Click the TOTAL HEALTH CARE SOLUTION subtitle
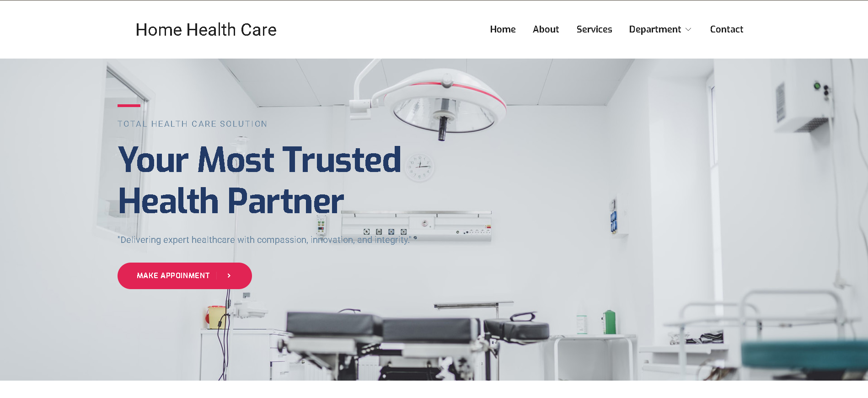Viewport: 868px width, 398px height. click(x=192, y=124)
